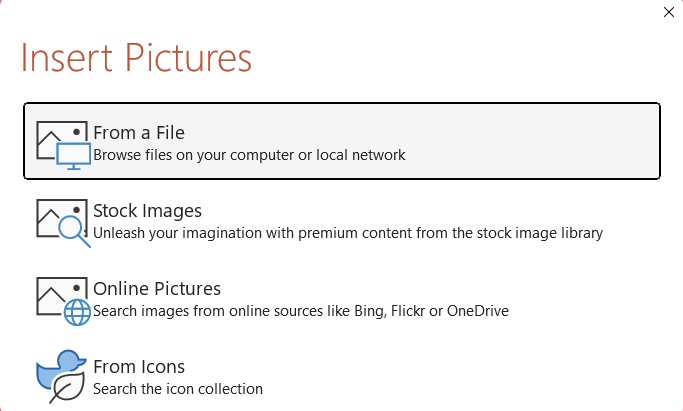Click the Stock Images picture icon

[64, 223]
